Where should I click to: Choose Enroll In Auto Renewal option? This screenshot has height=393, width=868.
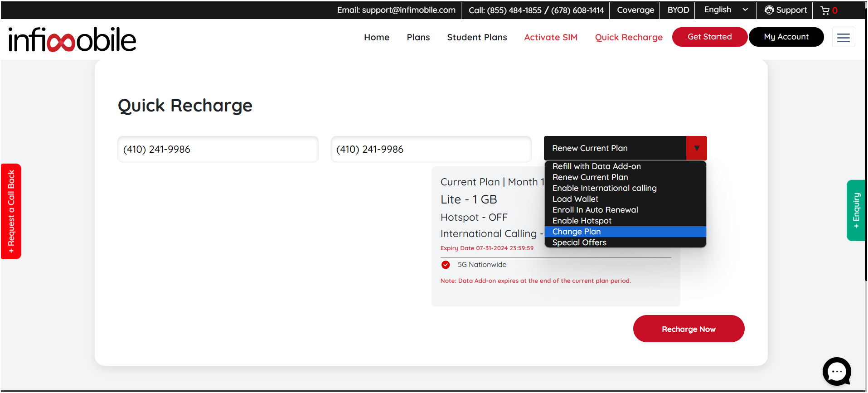point(625,210)
